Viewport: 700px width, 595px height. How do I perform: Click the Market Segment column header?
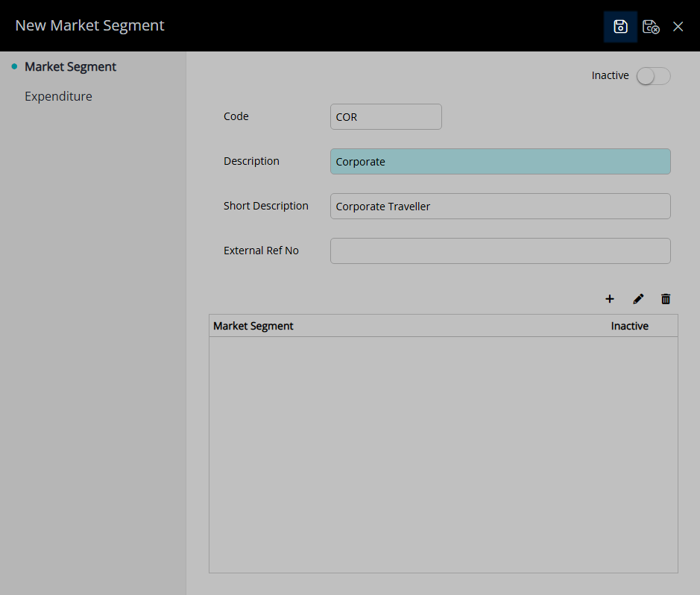pyautogui.click(x=253, y=326)
